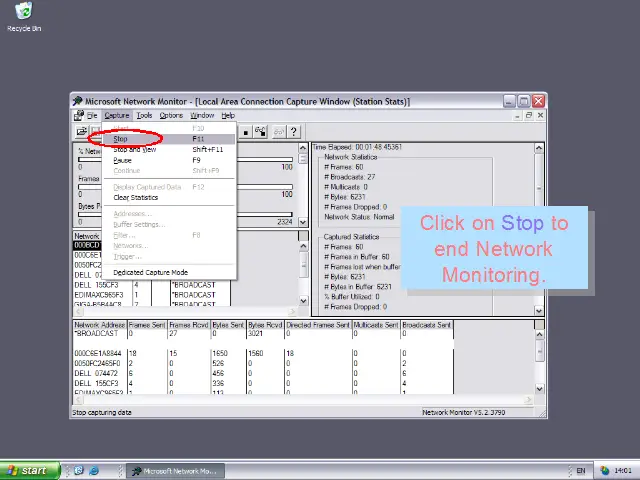
Task: Click the up arrow of the station table scrollbar
Action: pos(540,334)
